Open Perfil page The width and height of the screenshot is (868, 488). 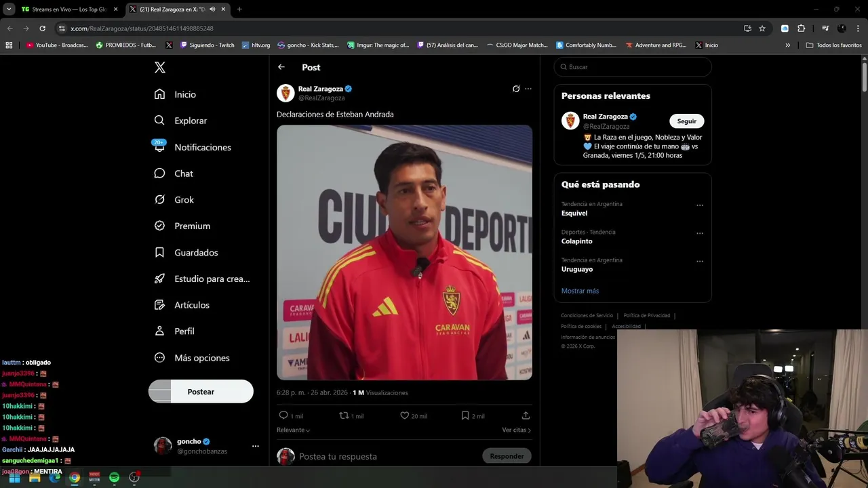tap(174, 331)
